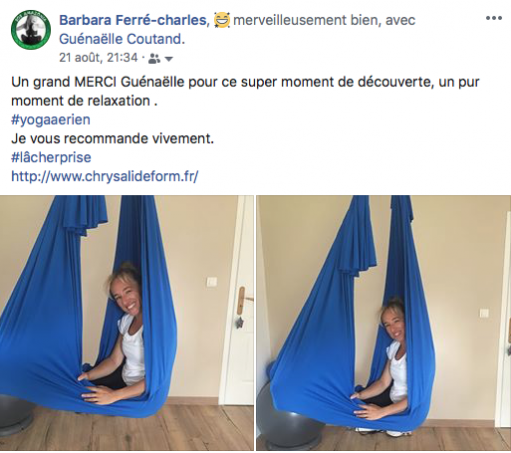
Task: Open the post timestamp 21 août, 21:34
Action: [98, 58]
